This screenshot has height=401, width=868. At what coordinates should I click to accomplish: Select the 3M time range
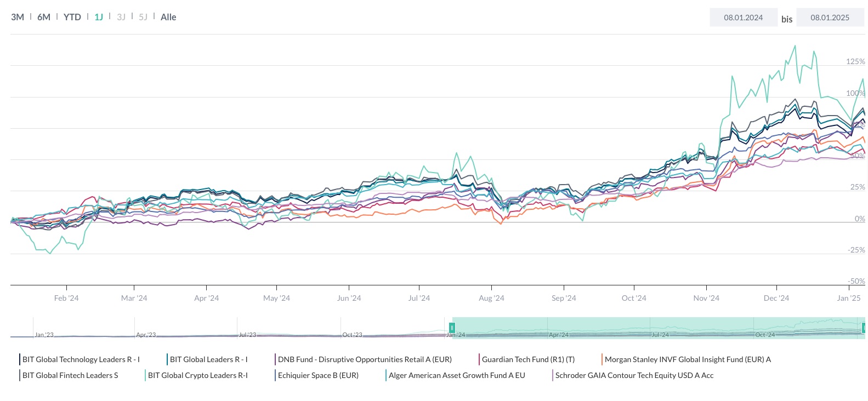[x=18, y=17]
